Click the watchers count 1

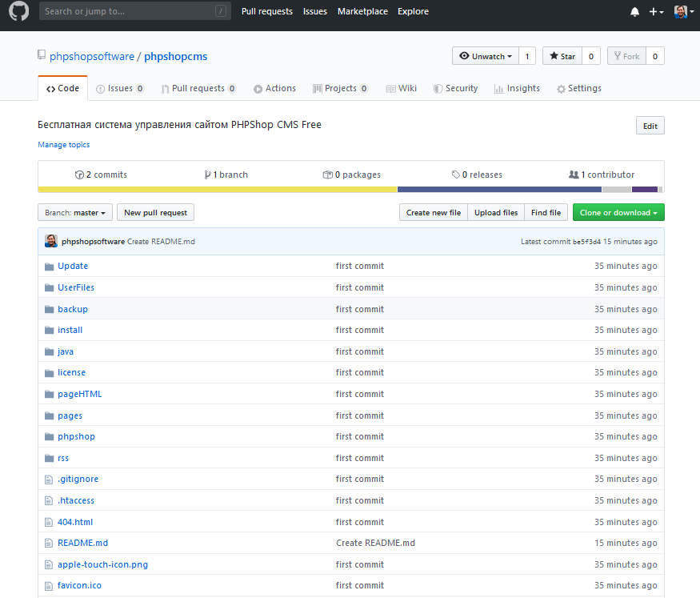tap(527, 56)
